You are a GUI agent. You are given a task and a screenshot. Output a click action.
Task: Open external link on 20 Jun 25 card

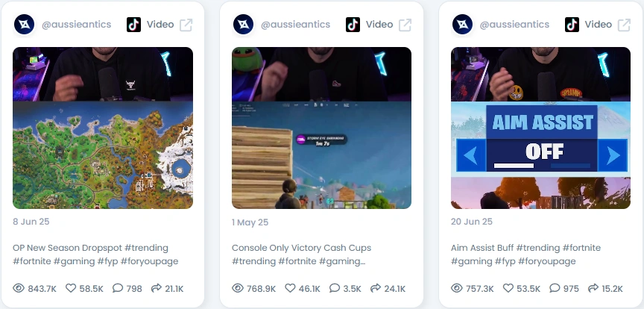coord(624,25)
